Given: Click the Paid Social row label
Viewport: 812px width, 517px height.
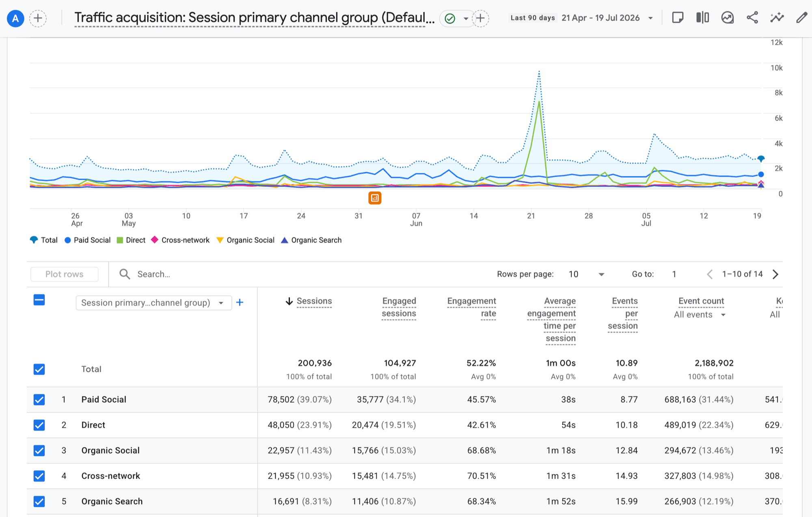Looking at the screenshot, I should click(x=104, y=400).
